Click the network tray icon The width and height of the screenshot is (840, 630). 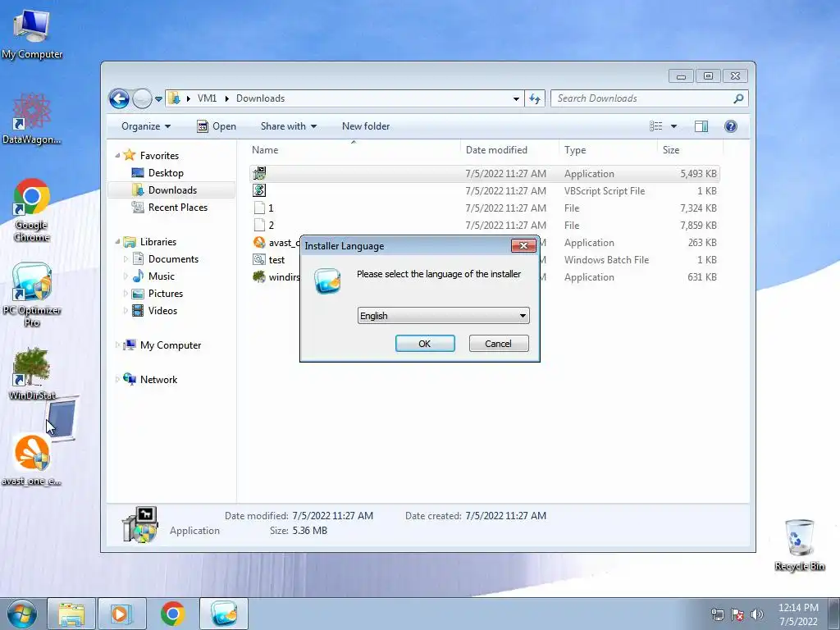pos(717,614)
